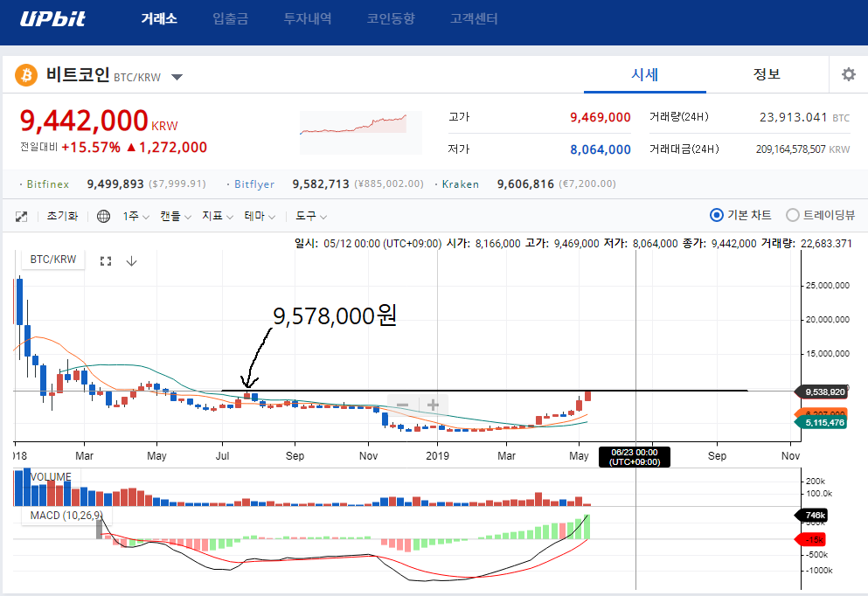This screenshot has width=868, height=596.
Task: Open 코인동향 in top navigation
Action: pos(390,19)
